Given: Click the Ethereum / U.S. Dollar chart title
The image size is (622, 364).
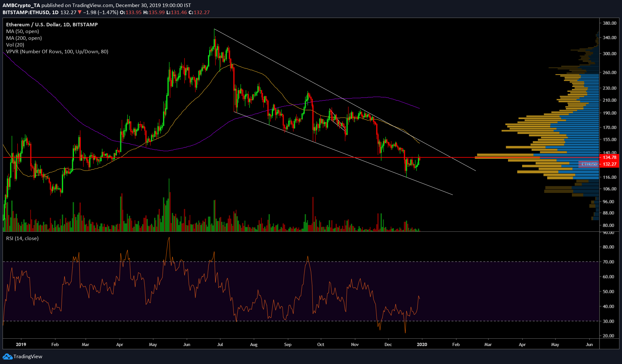Looking at the screenshot, I should click(52, 24).
